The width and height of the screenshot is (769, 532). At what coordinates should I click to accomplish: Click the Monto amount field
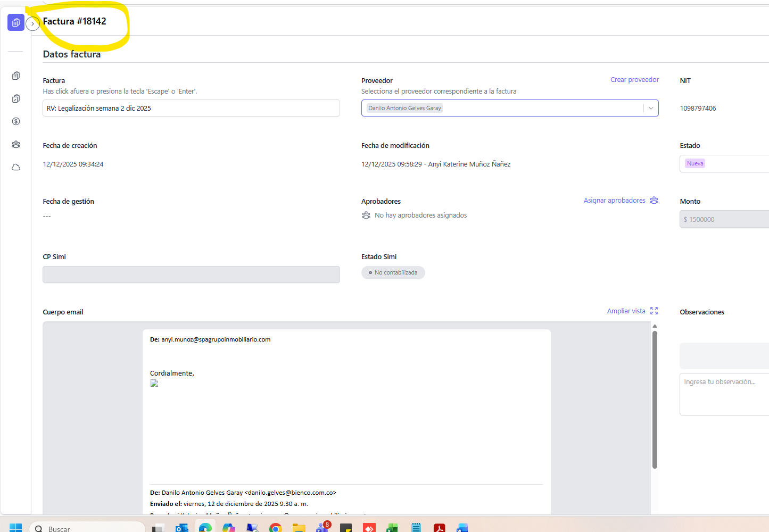(725, 219)
